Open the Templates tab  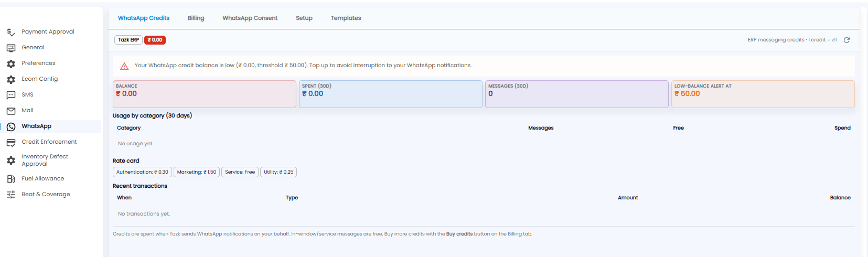tap(346, 18)
